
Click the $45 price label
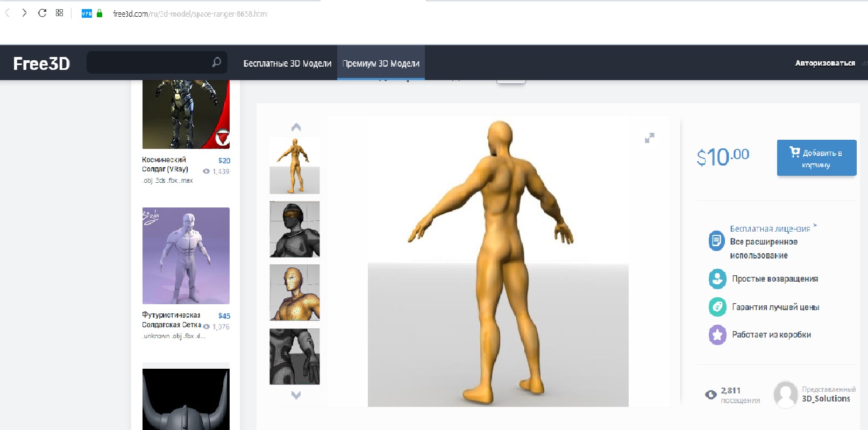[x=224, y=316]
